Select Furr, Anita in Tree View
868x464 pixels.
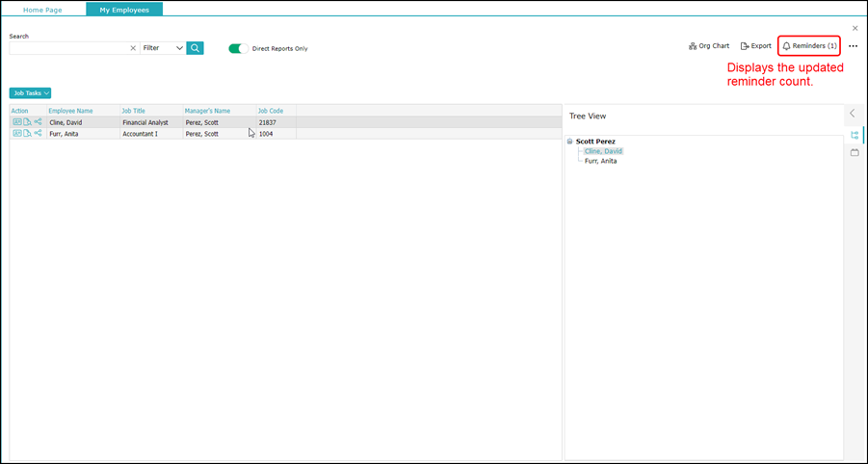600,161
